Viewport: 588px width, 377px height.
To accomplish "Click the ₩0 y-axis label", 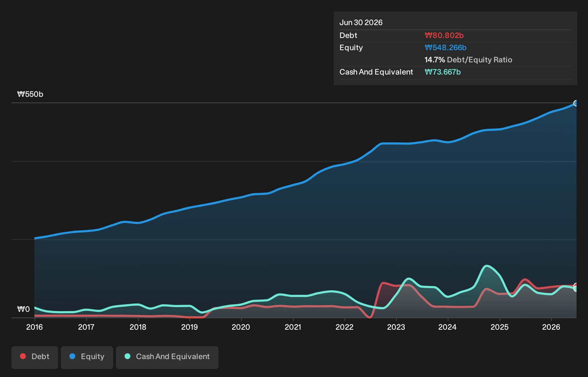I will point(24,309).
